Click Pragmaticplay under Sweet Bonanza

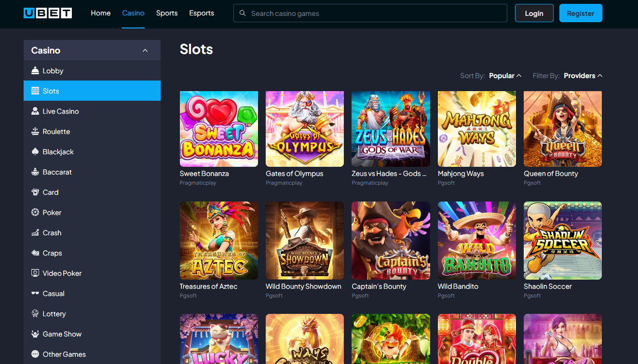[198, 183]
